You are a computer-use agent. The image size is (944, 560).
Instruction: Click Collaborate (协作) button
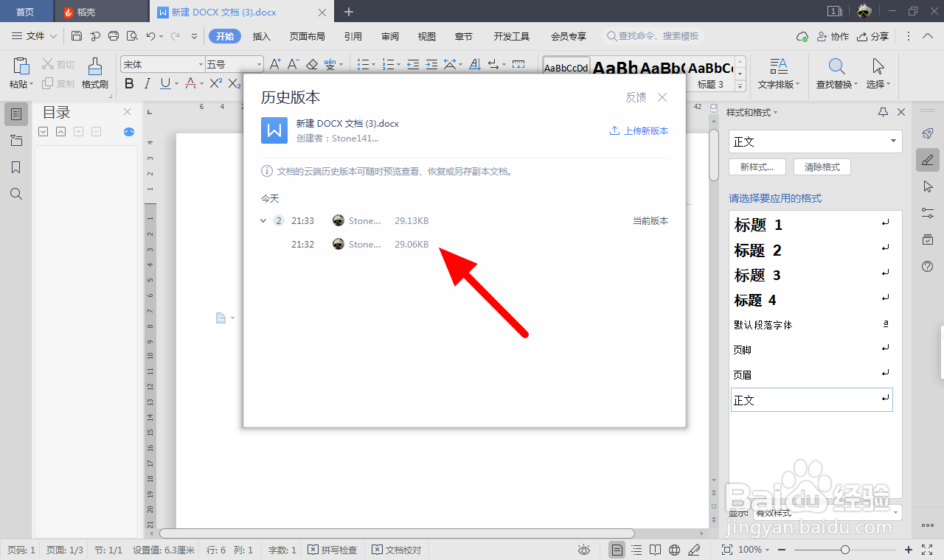point(833,36)
